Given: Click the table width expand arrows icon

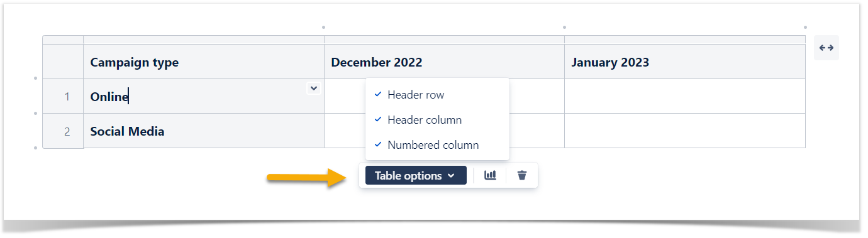Looking at the screenshot, I should (826, 48).
